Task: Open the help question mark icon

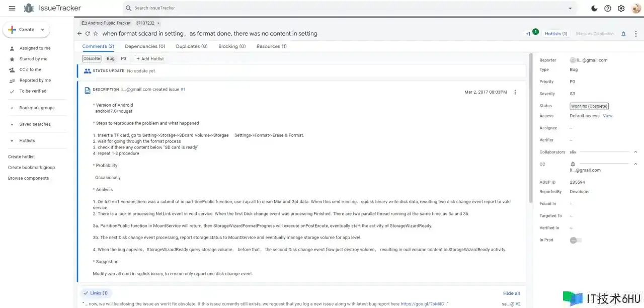Action: tap(608, 8)
